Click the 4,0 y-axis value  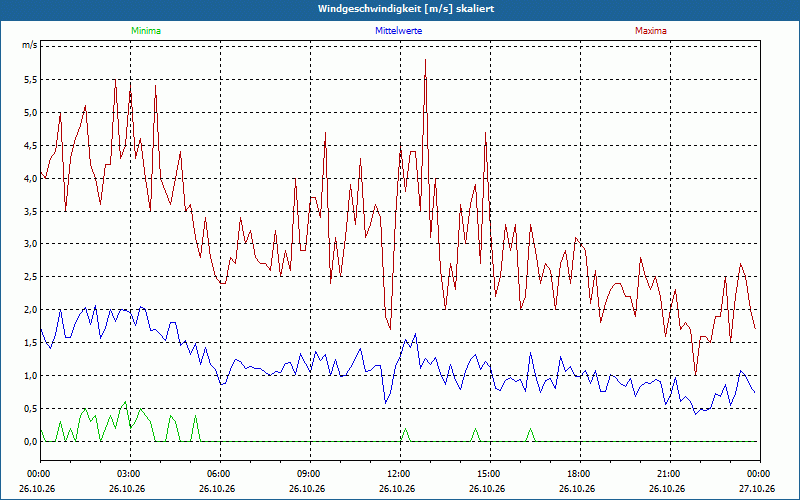tap(31, 179)
